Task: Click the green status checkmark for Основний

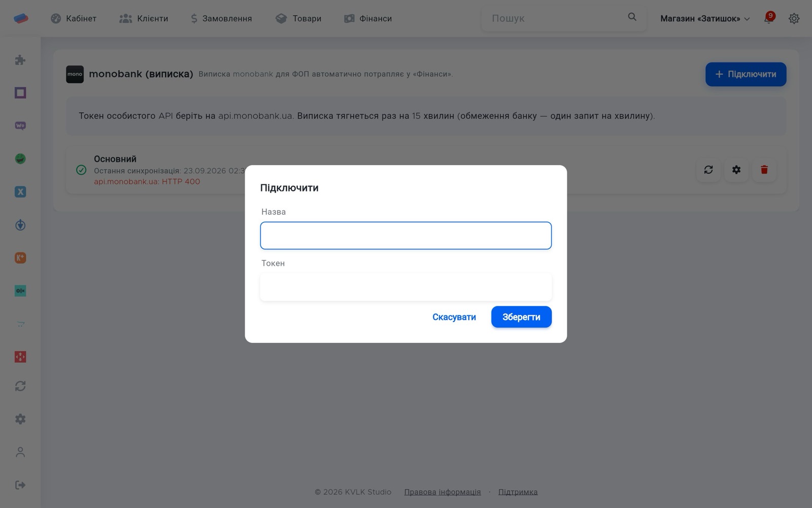Action: point(81,170)
